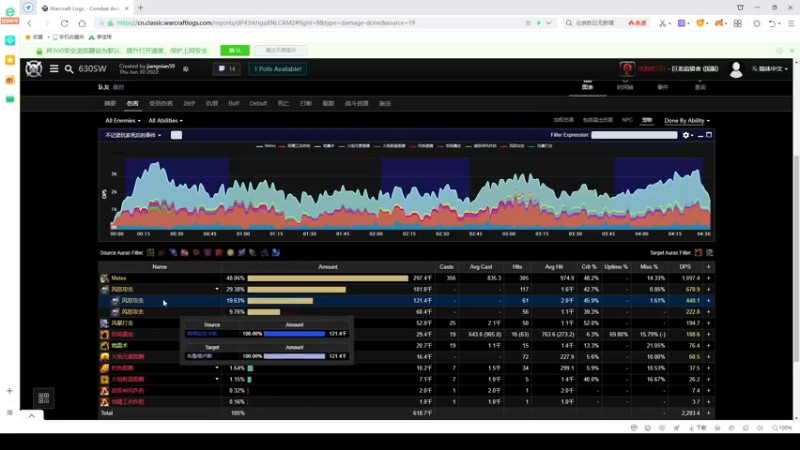
Task: Expand the 1.64% ability row arrow
Action: click(x=217, y=368)
